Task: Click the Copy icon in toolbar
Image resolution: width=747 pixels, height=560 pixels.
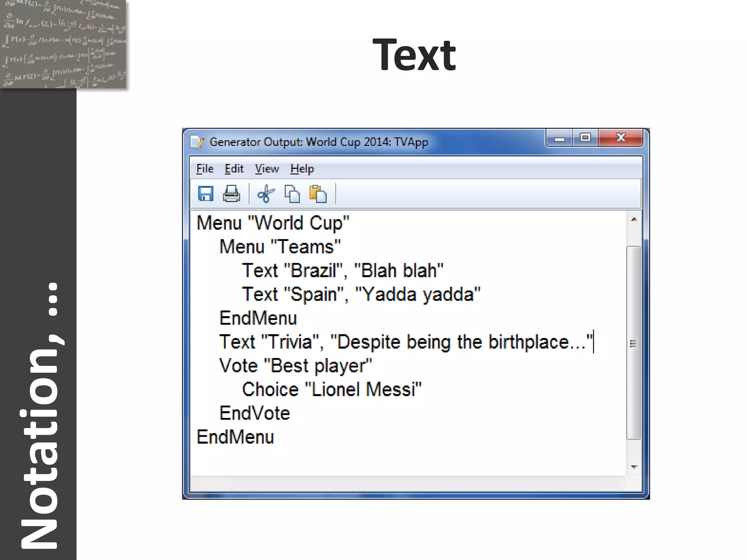Action: pyautogui.click(x=292, y=194)
